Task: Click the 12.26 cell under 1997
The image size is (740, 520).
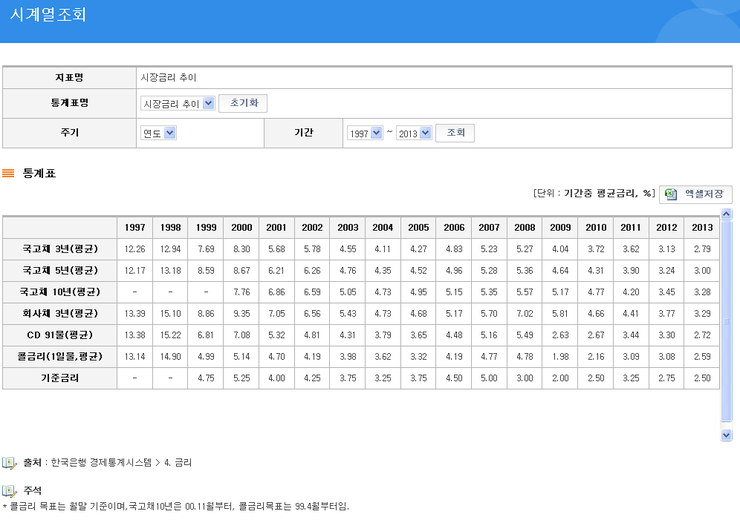Action: (135, 249)
